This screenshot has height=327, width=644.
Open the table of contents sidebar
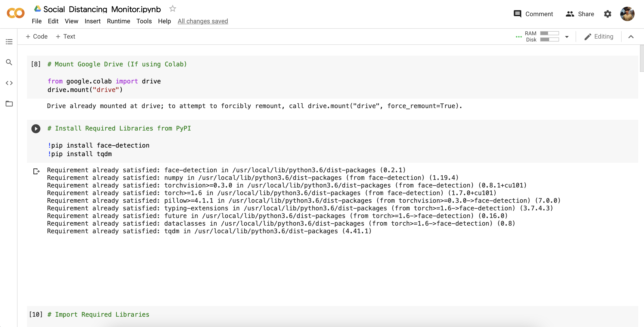[9, 42]
